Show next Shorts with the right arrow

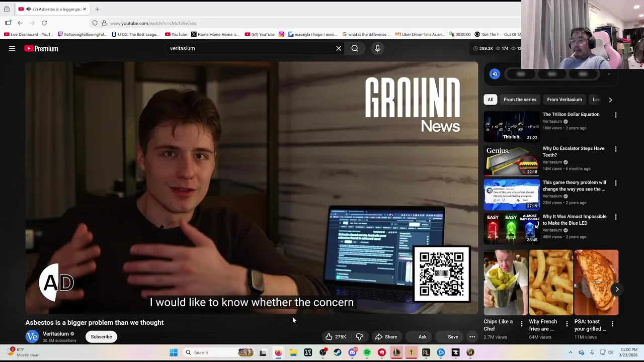617,289
